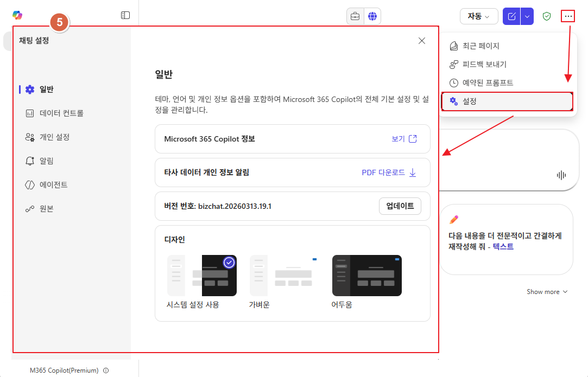The width and height of the screenshot is (588, 377).
Task: Open the more options ellipsis menu
Action: 568,16
